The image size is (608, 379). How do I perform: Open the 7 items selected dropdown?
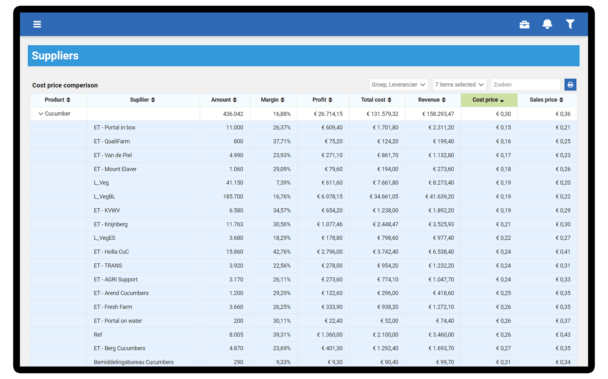[x=459, y=85]
